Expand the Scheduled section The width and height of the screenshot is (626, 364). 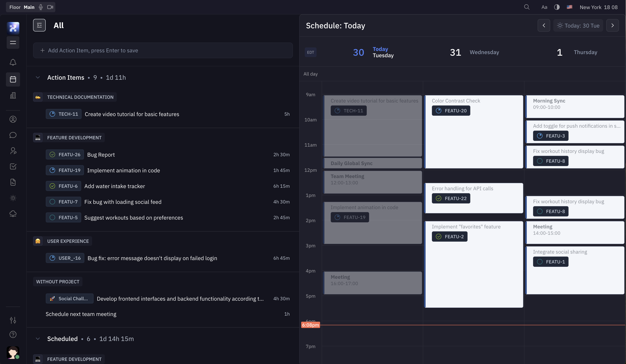38,338
